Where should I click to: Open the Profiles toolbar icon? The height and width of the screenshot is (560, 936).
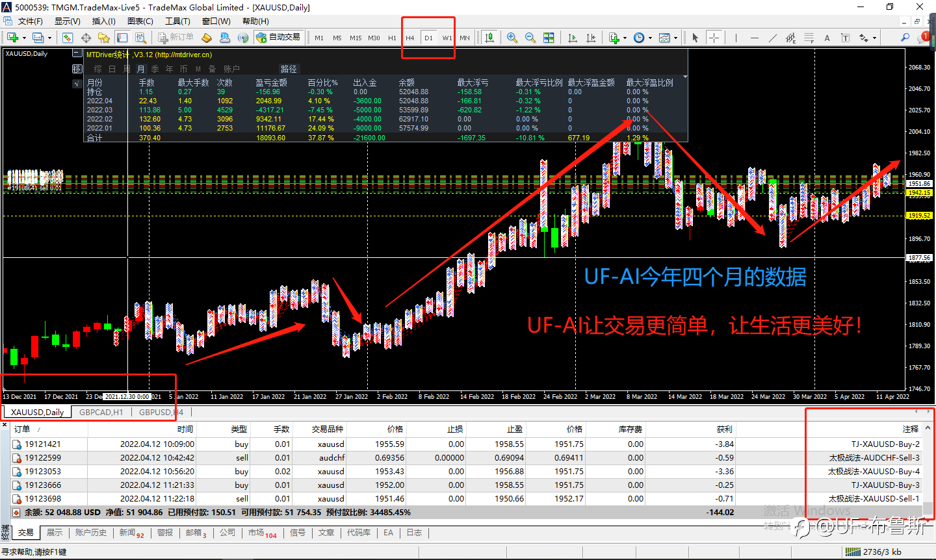tap(38, 38)
